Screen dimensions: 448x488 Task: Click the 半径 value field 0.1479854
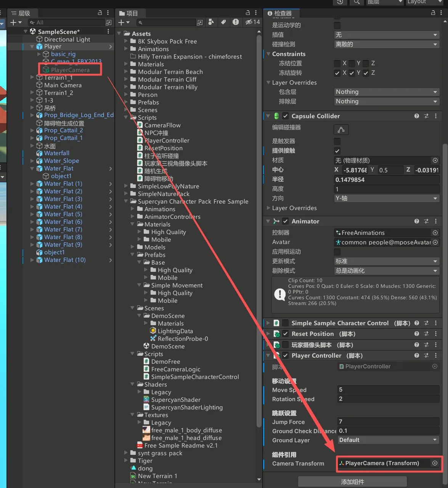[x=387, y=180]
